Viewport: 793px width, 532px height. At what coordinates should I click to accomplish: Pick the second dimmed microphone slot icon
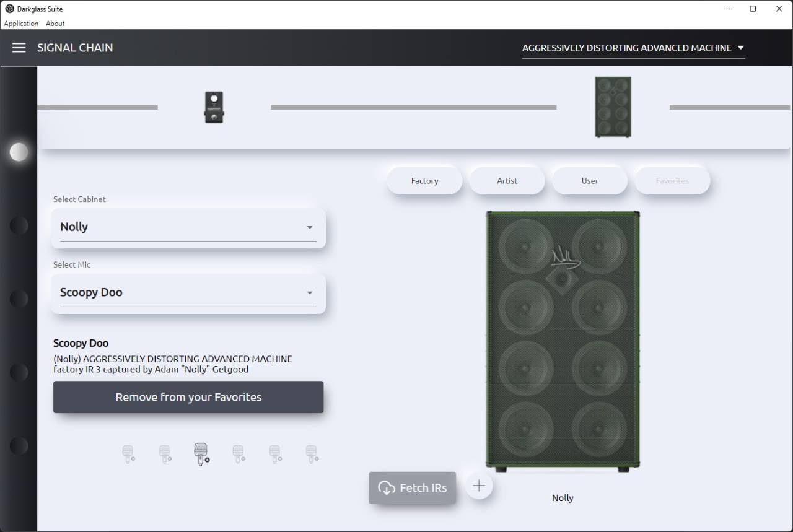point(165,454)
